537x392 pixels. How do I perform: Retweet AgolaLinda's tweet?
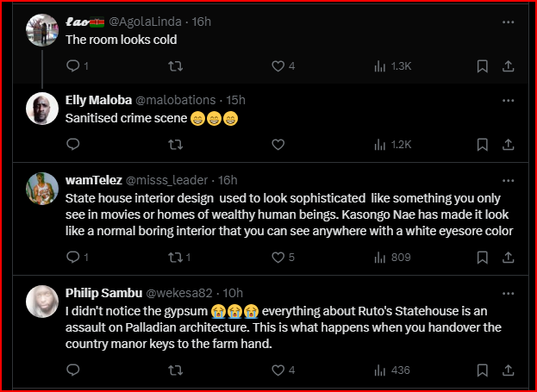tap(175, 65)
